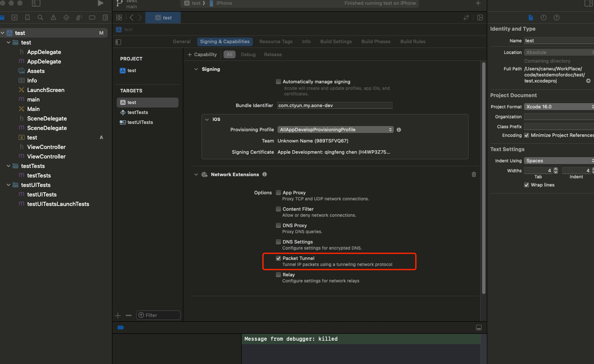Collapse the testTests folder
Image resolution: width=594 pixels, height=364 pixels.
(8, 166)
